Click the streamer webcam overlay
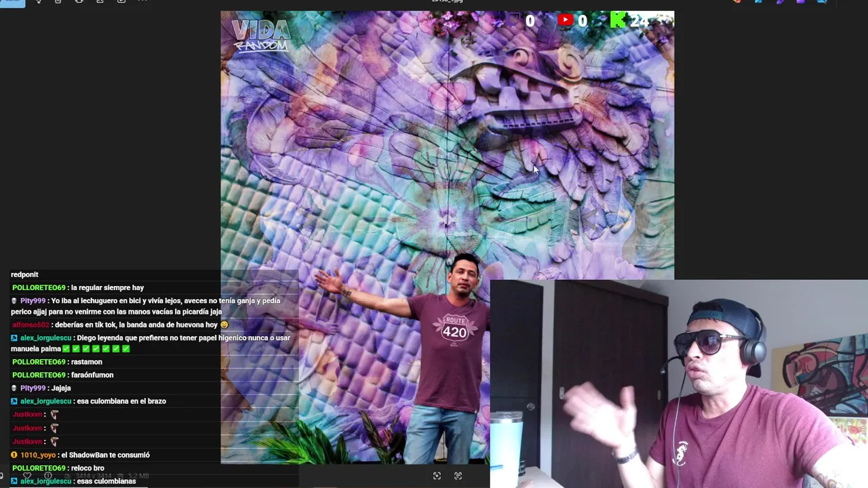This screenshot has width=868, height=488. pos(679,384)
